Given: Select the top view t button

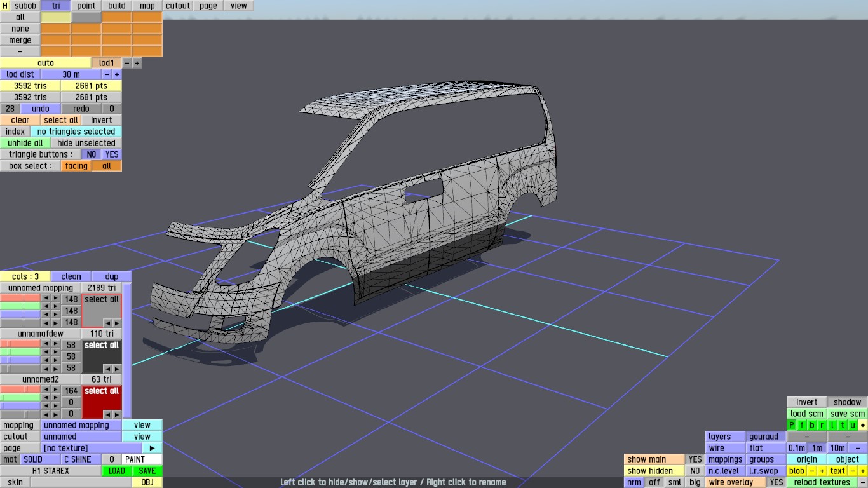Looking at the screenshot, I should [843, 425].
